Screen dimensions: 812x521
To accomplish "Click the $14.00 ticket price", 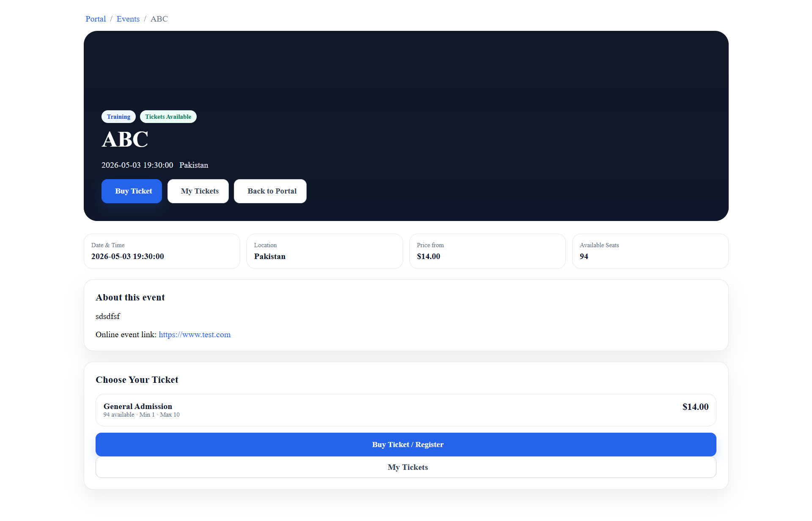I will [695, 407].
